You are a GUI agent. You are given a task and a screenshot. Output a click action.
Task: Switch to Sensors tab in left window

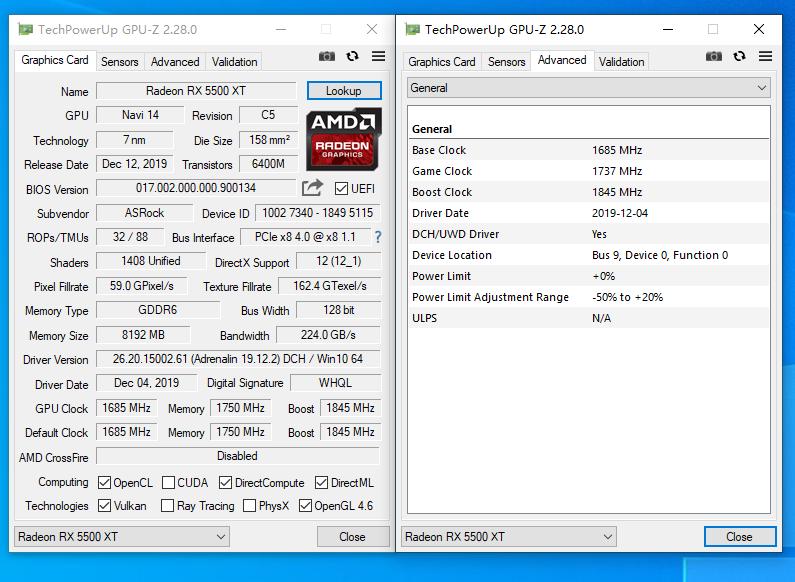pyautogui.click(x=120, y=61)
